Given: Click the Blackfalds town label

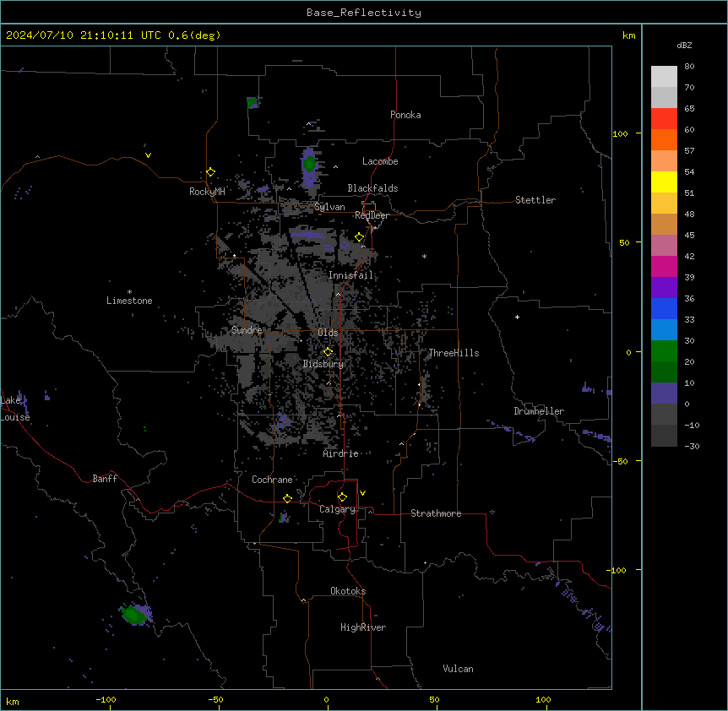Looking at the screenshot, I should coord(372,188).
